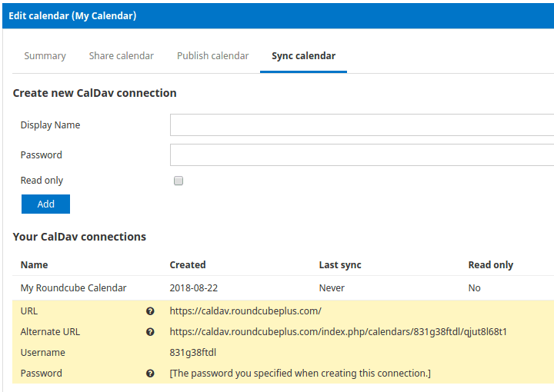The height and width of the screenshot is (392, 554).
Task: Open the Summary tab
Action: coord(45,56)
